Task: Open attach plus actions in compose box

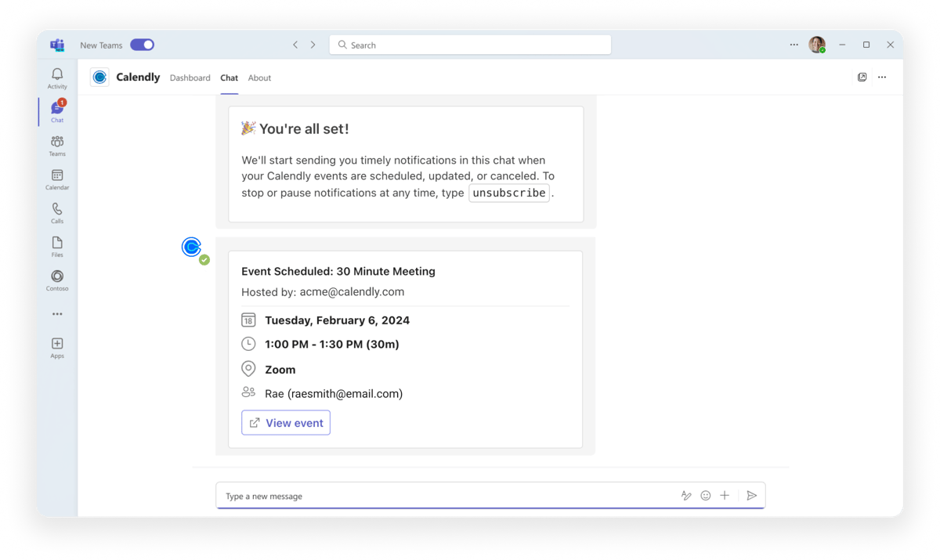Action: pyautogui.click(x=725, y=495)
